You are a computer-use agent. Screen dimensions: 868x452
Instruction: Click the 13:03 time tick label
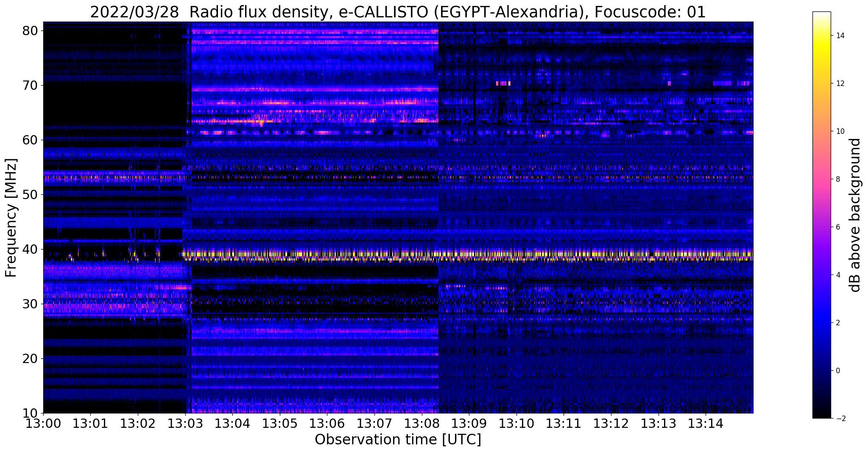[x=185, y=423]
